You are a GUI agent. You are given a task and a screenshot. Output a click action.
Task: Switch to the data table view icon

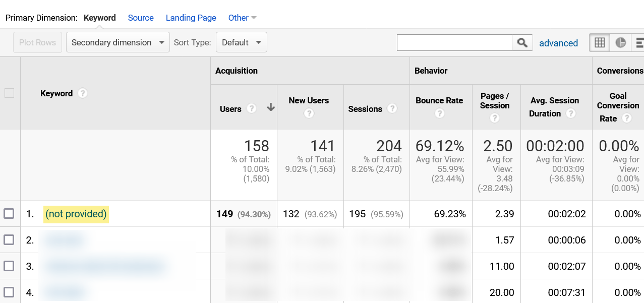pos(599,42)
